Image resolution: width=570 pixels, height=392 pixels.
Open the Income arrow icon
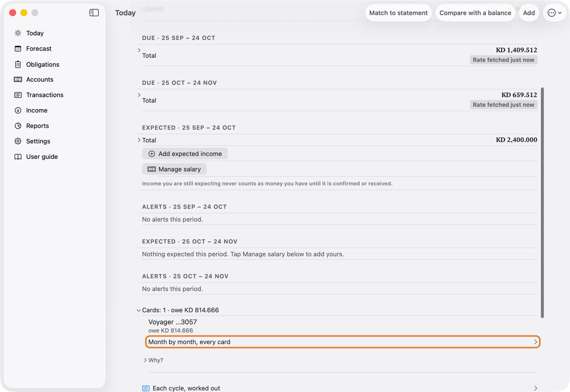[18, 111]
